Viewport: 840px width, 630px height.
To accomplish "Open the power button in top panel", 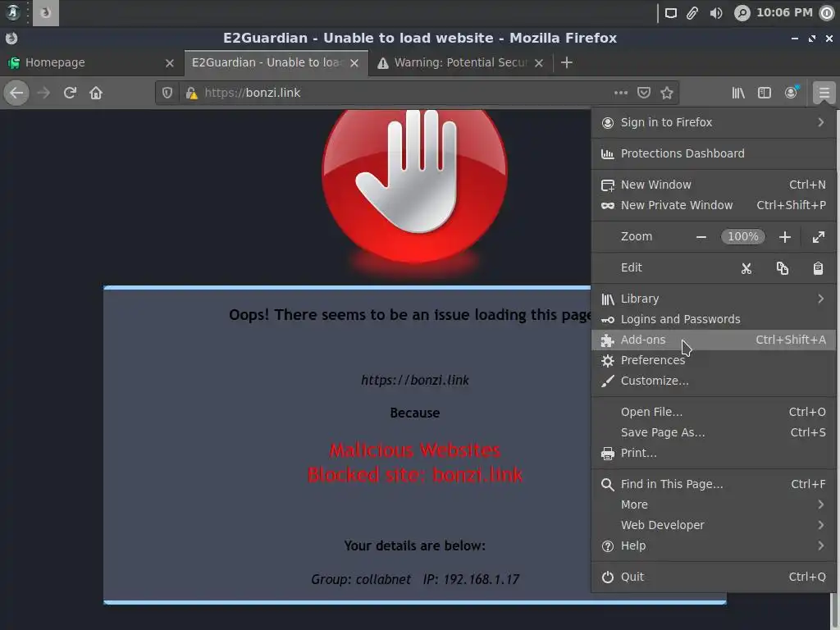I will pyautogui.click(x=828, y=13).
